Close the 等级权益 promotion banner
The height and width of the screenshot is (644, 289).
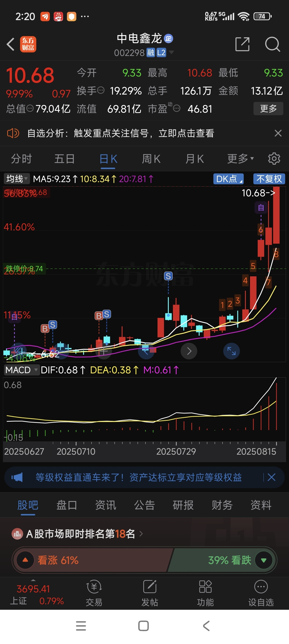tap(271, 477)
